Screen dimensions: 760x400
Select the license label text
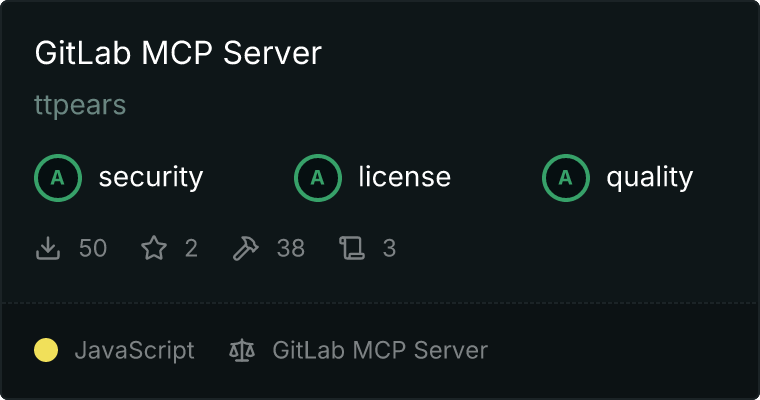pyautogui.click(x=405, y=176)
